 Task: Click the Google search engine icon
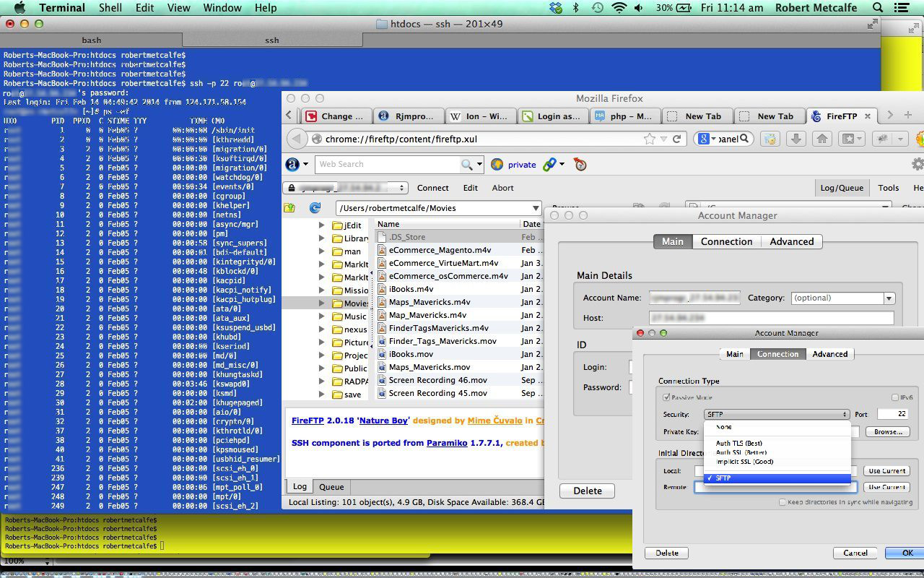[703, 139]
